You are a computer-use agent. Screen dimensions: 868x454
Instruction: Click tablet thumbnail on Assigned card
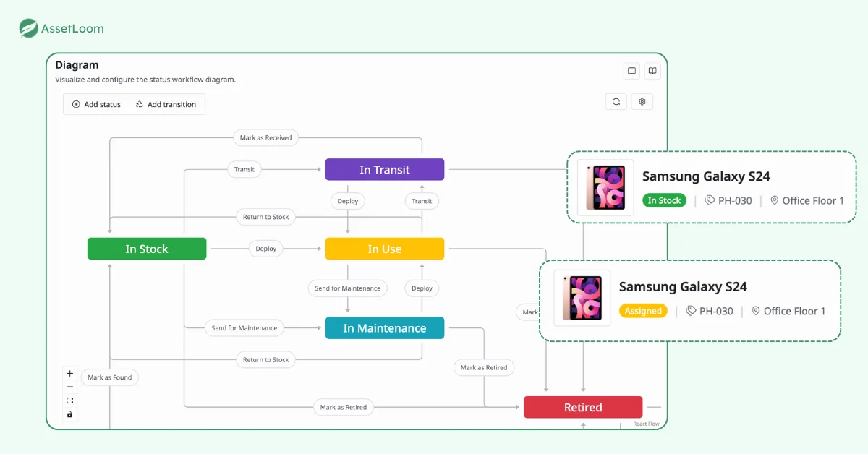tap(582, 298)
